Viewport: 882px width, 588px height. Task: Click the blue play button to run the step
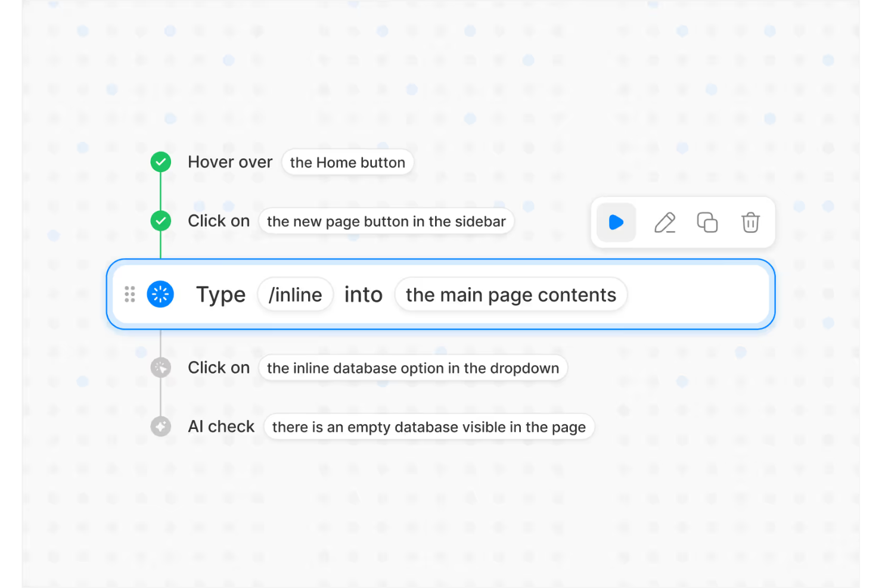616,222
